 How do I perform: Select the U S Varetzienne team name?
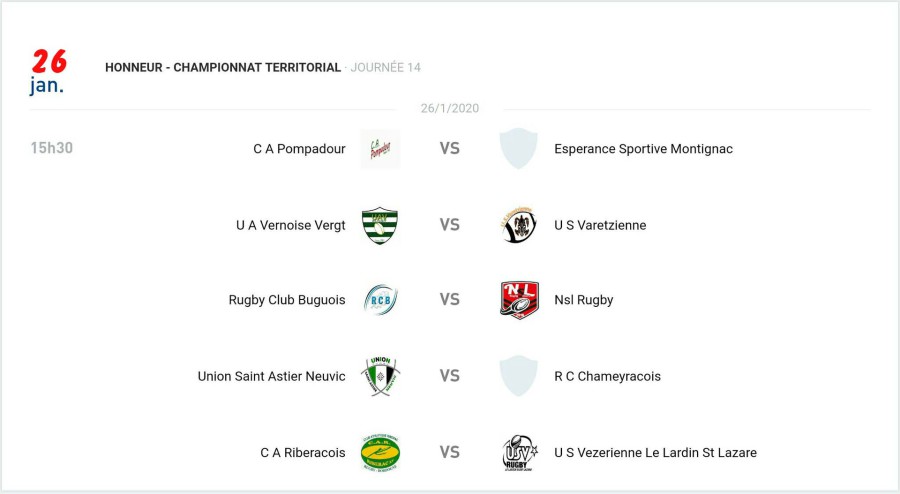pyautogui.click(x=600, y=225)
